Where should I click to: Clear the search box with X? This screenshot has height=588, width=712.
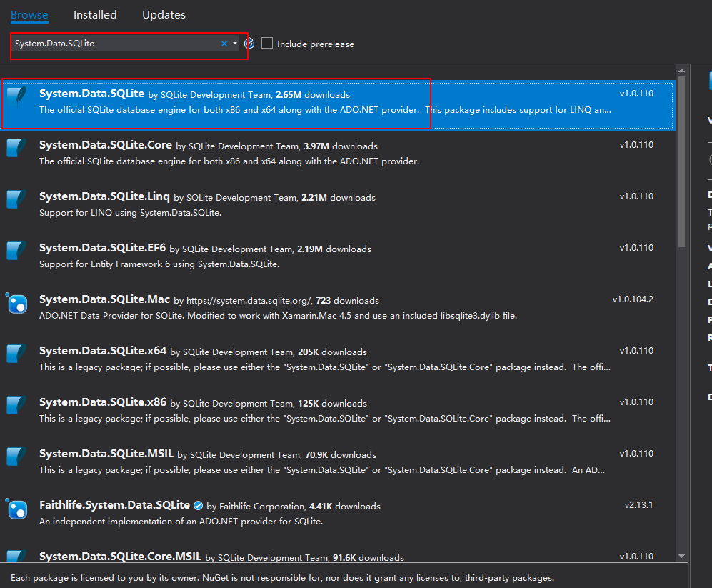tap(224, 44)
